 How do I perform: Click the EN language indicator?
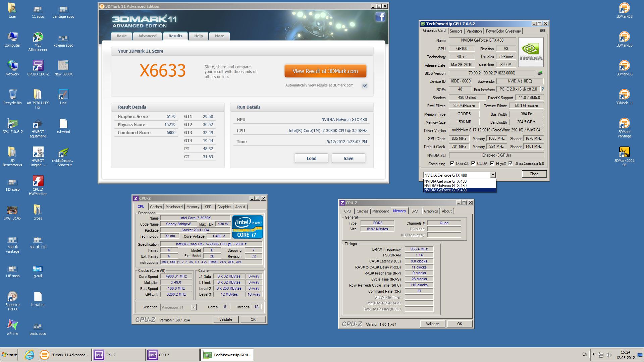pos(585,354)
